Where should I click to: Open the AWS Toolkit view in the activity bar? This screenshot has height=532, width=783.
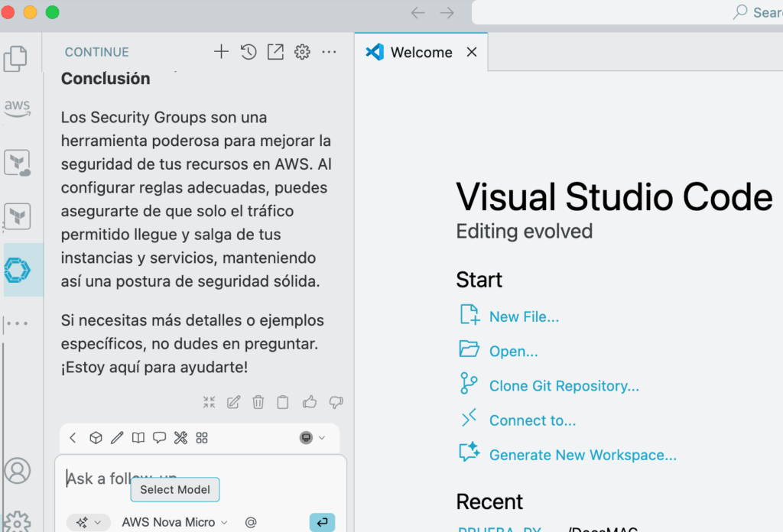pyautogui.click(x=18, y=108)
